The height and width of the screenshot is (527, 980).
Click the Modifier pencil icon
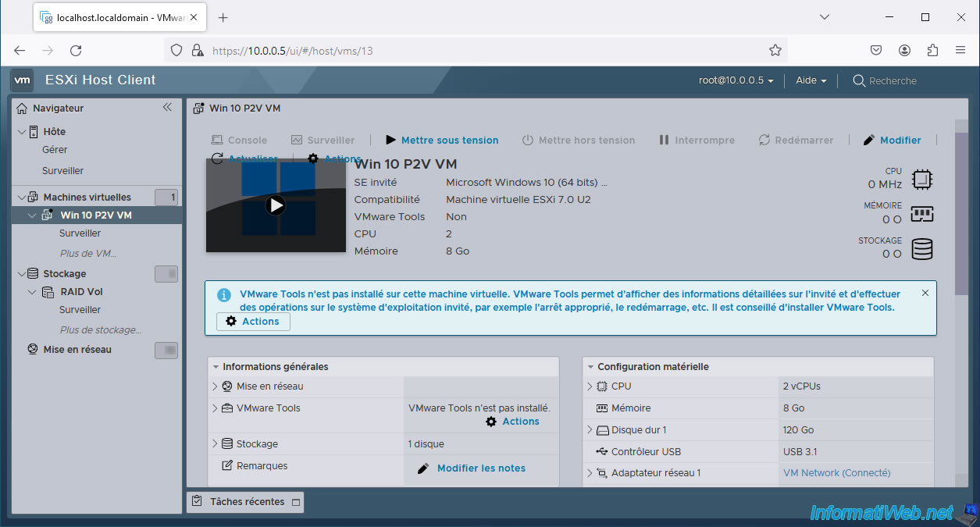tap(869, 140)
